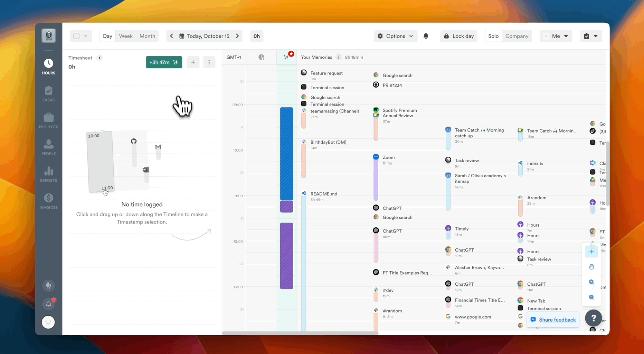This screenshot has width=644, height=354.
Task: Open the Me user dropdown
Action: click(556, 36)
